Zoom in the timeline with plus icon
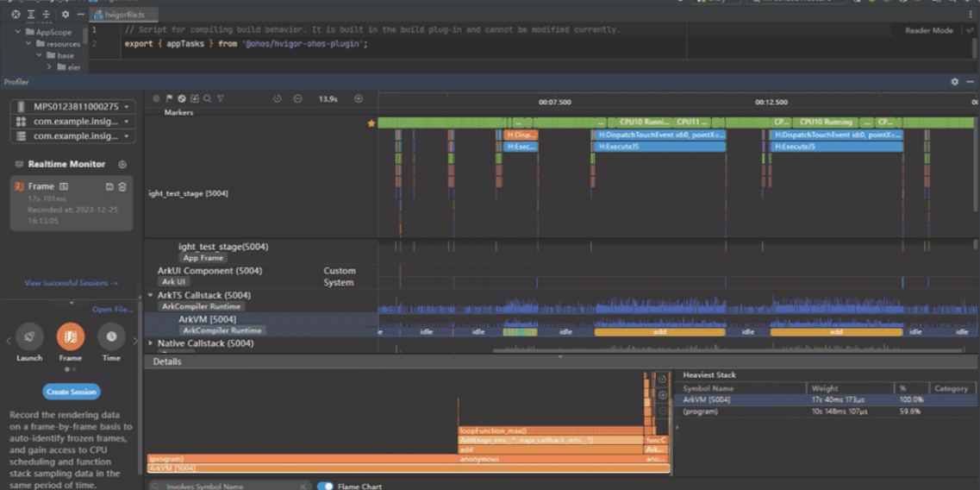Viewport: 980px width, 490px height. 359,99
